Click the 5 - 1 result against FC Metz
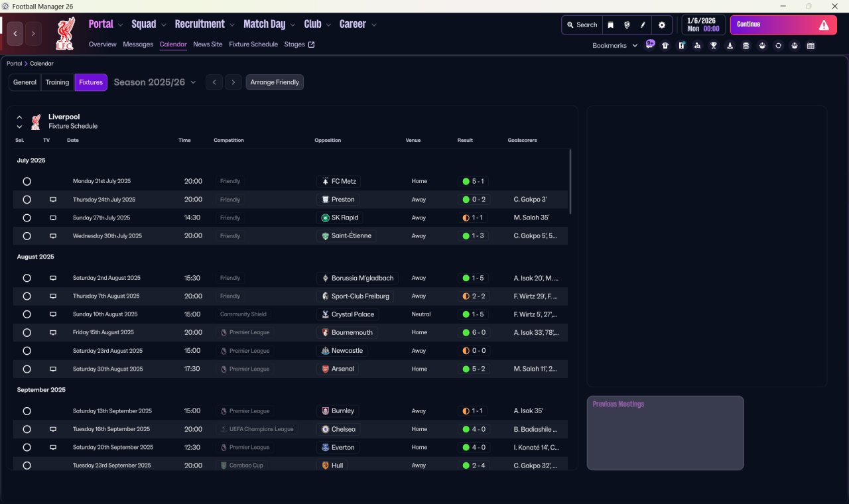The width and height of the screenshot is (849, 504). (x=474, y=181)
